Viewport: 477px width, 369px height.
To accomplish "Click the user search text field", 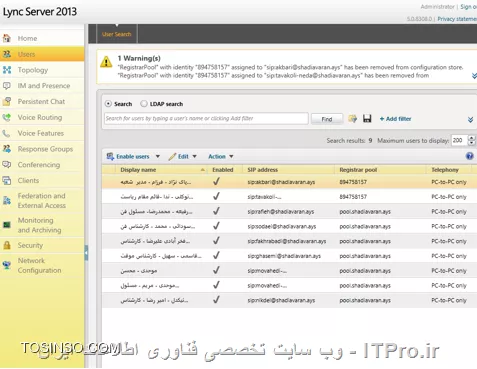I will click(206, 118).
